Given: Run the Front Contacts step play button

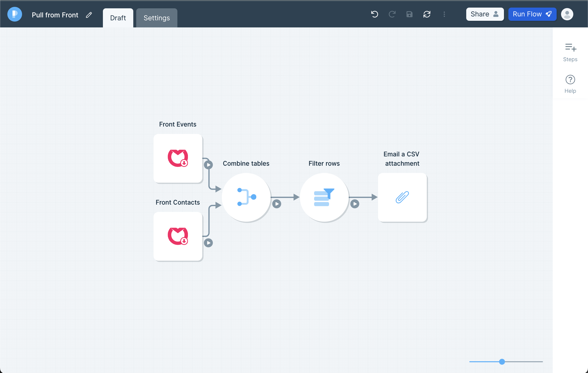Looking at the screenshot, I should pyautogui.click(x=208, y=243).
